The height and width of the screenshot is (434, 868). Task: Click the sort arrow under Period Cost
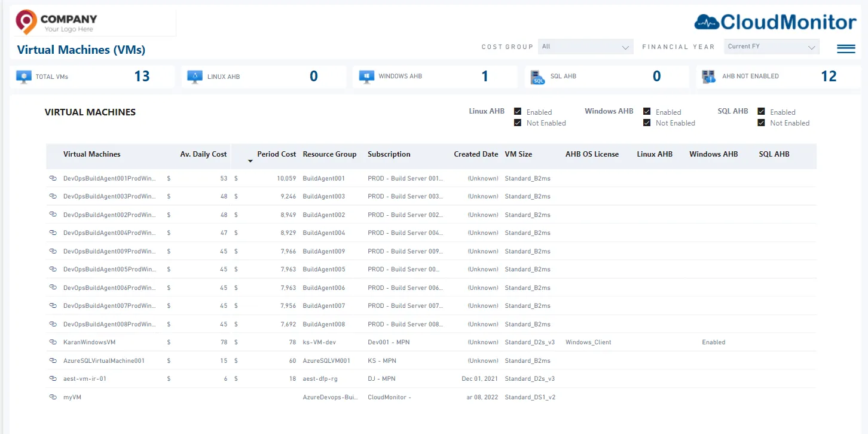[x=250, y=161]
